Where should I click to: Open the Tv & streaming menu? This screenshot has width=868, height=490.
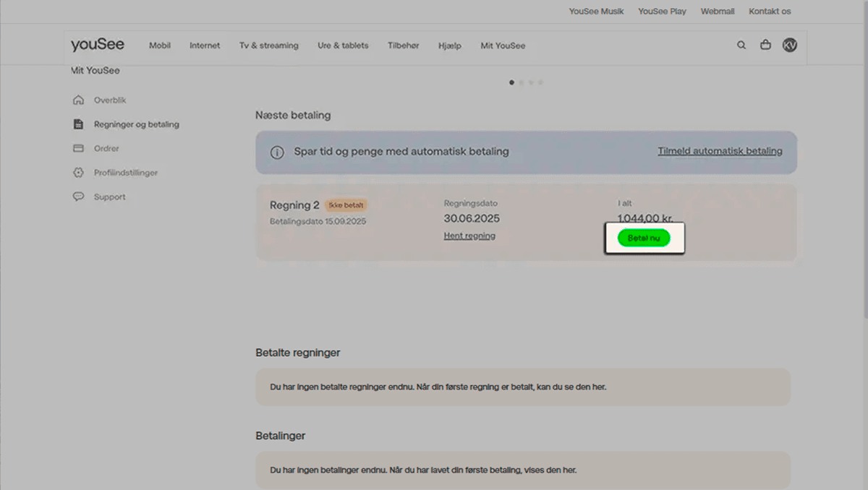point(268,46)
